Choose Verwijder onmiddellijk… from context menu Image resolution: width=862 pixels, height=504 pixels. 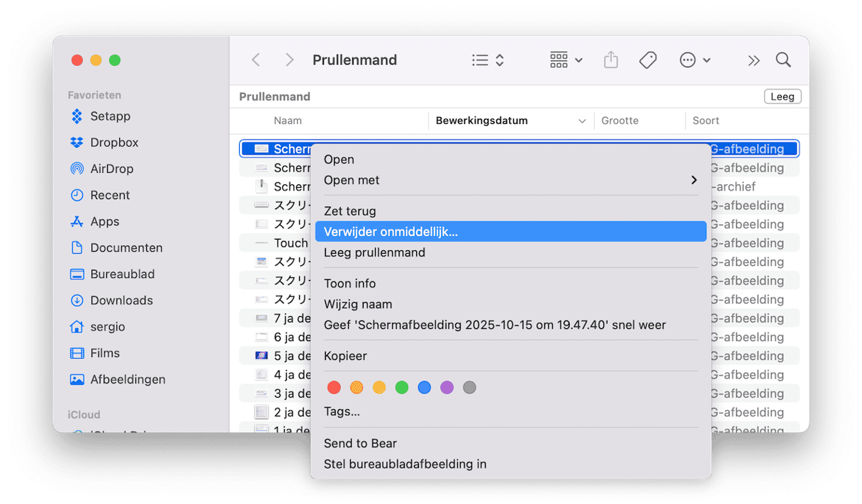pos(510,232)
